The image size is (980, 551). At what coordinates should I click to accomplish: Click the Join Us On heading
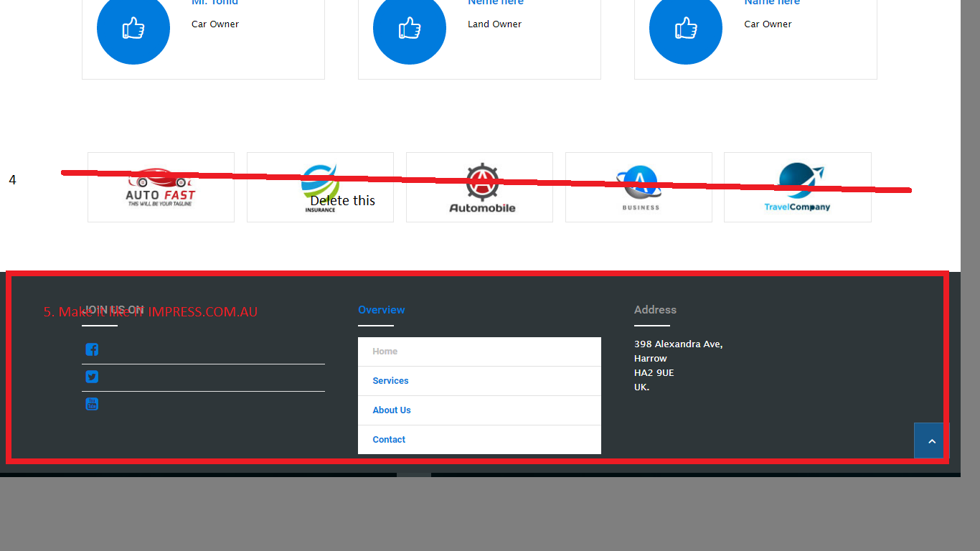pos(114,310)
